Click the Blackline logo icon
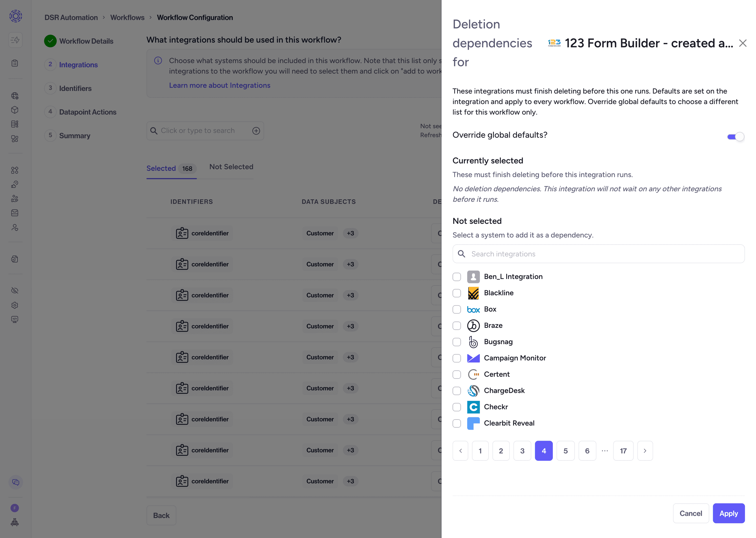 (x=473, y=293)
